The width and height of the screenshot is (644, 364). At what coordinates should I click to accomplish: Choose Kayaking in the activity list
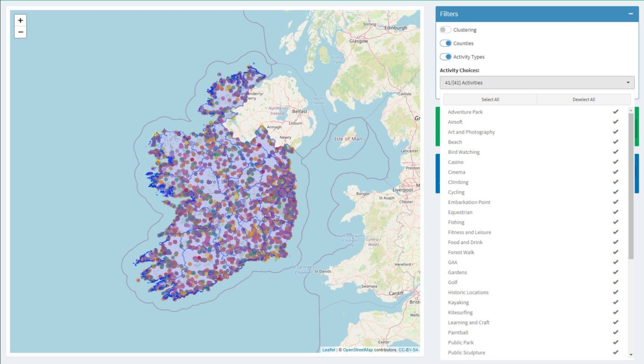click(458, 303)
